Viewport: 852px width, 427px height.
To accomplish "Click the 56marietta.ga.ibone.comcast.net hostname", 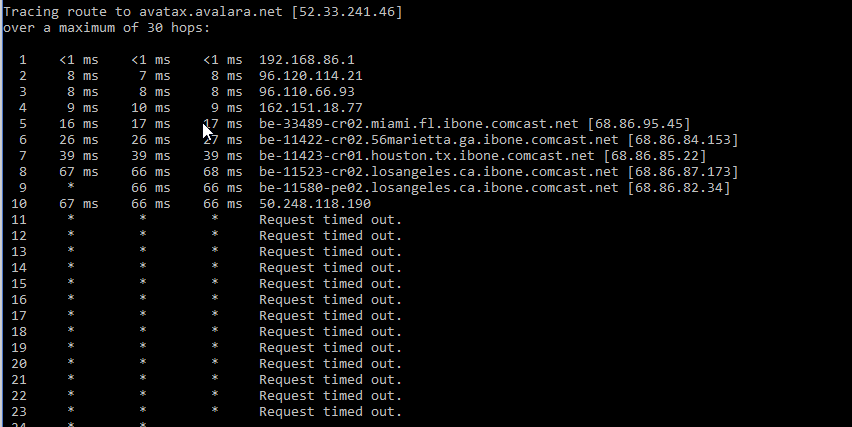I will coord(438,140).
